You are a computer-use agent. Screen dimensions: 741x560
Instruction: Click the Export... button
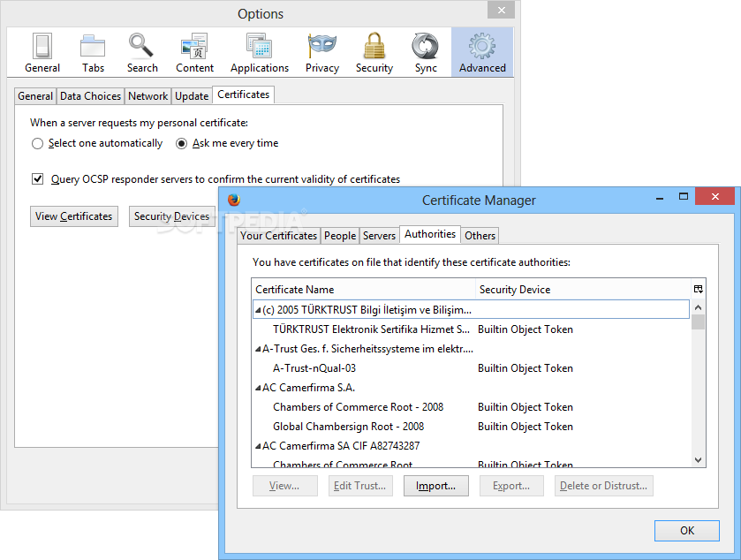coord(511,486)
